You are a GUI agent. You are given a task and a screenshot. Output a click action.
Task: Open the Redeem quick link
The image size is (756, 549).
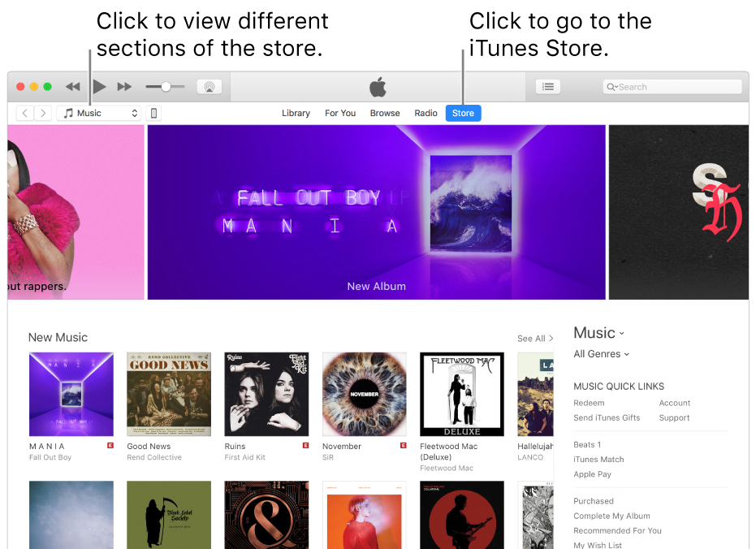[589, 403]
